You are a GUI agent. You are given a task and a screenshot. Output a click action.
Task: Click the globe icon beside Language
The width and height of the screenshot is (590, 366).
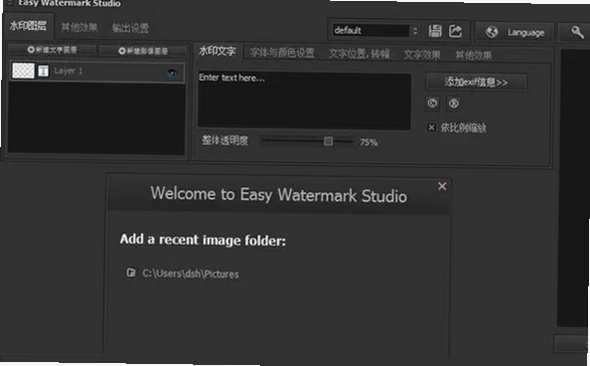[491, 32]
